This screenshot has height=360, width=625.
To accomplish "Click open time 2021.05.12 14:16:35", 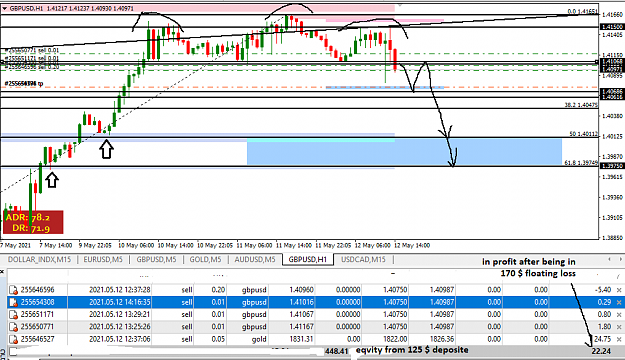I will point(120,302).
